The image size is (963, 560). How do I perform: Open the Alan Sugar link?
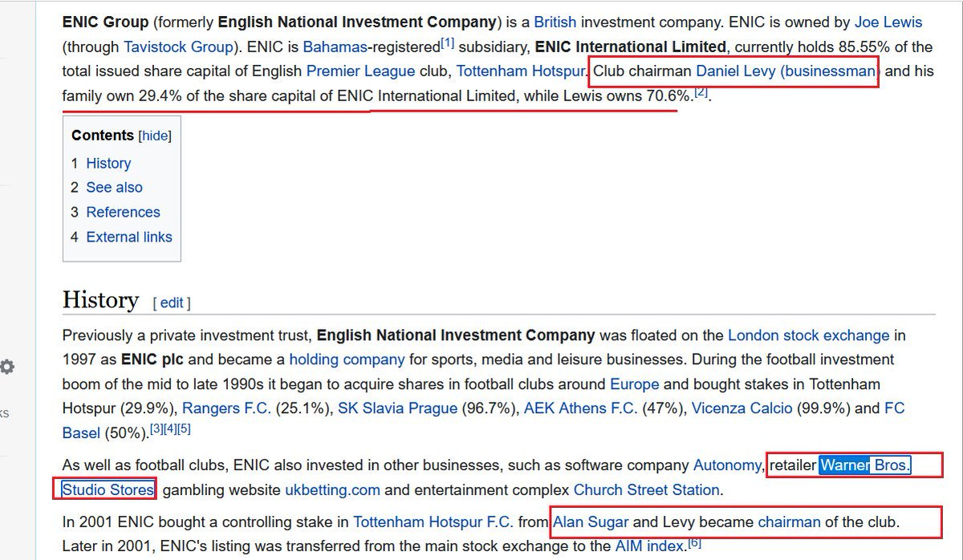tap(591, 521)
